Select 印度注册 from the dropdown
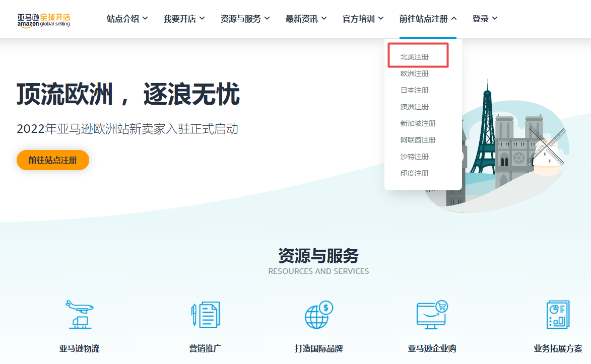 tap(415, 173)
